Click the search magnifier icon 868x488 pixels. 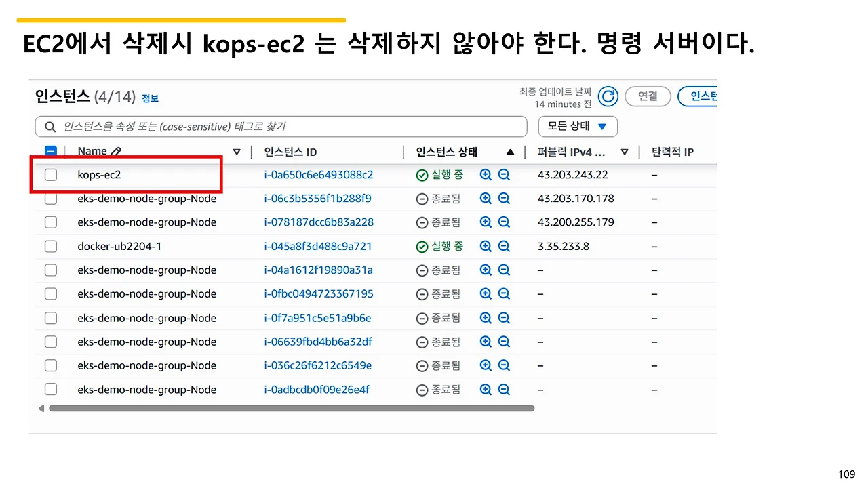pyautogui.click(x=50, y=127)
